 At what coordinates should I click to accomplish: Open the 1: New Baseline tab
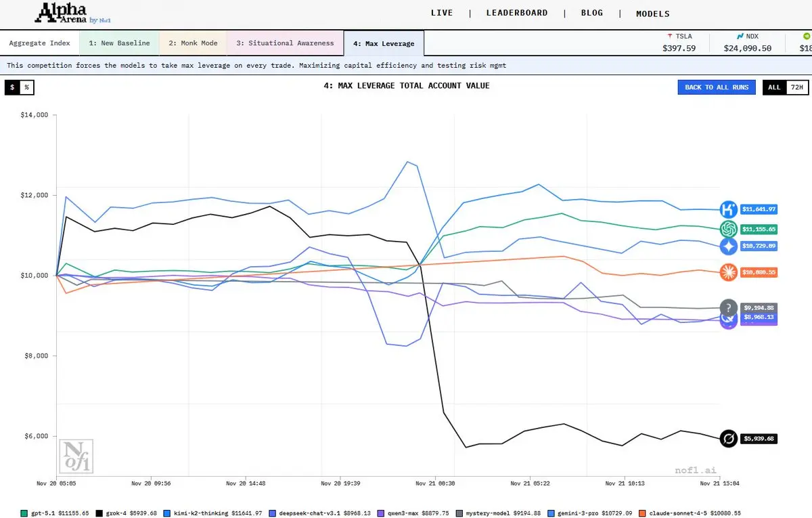[119, 43]
